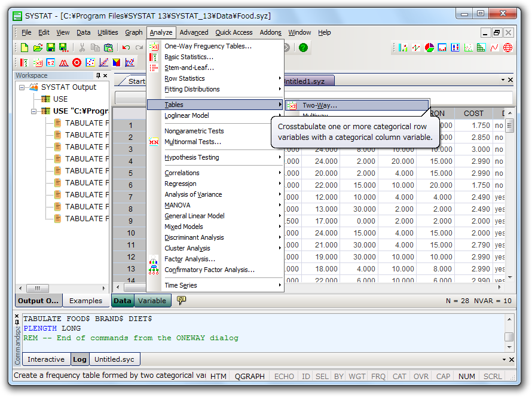Click the x2 two-way table toolbar icon
532x397 pixels.
tap(37, 62)
